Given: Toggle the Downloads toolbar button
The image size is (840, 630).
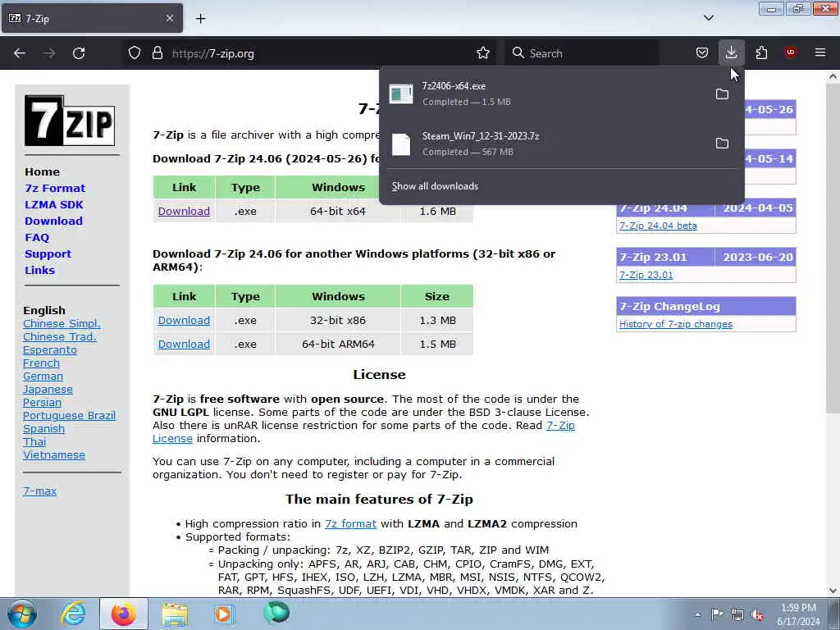Looking at the screenshot, I should tap(731, 52).
